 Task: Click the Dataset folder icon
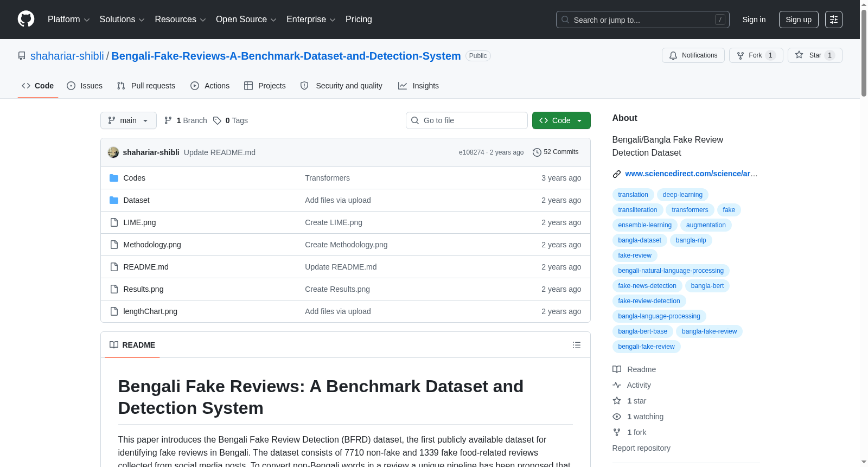tap(114, 200)
